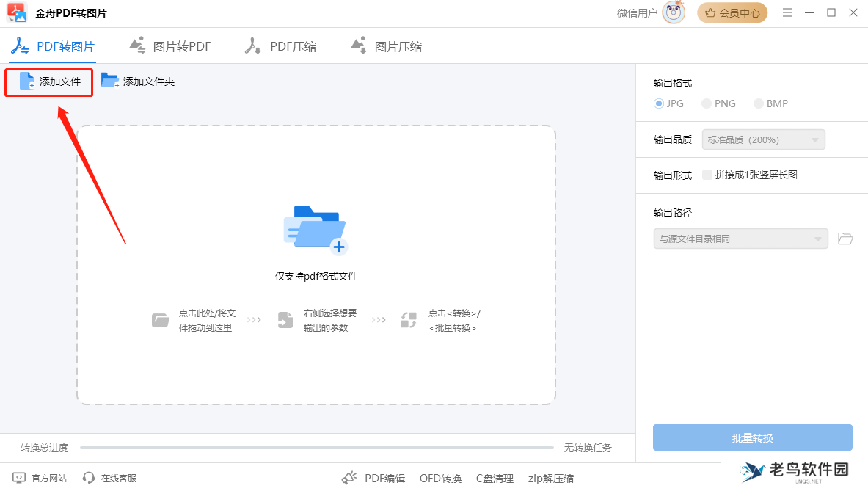Viewport: 868px width, 491px height.
Task: Click the 在线客服 customer service headset icon
Action: point(89,478)
